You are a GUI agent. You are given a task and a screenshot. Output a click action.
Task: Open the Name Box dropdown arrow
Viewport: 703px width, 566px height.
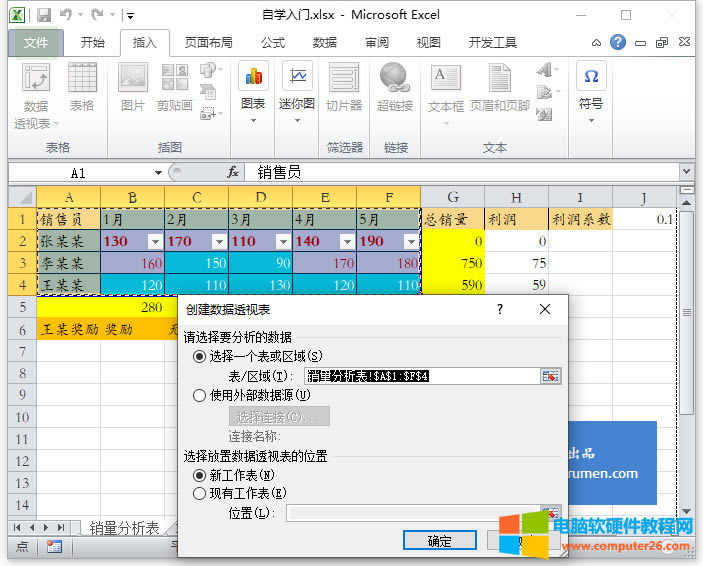[x=158, y=173]
